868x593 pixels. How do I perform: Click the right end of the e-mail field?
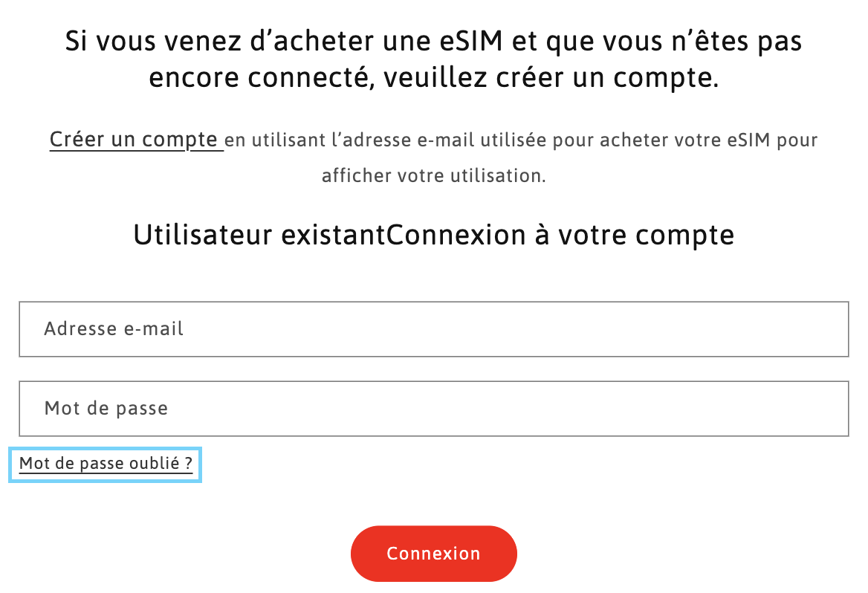click(825, 329)
